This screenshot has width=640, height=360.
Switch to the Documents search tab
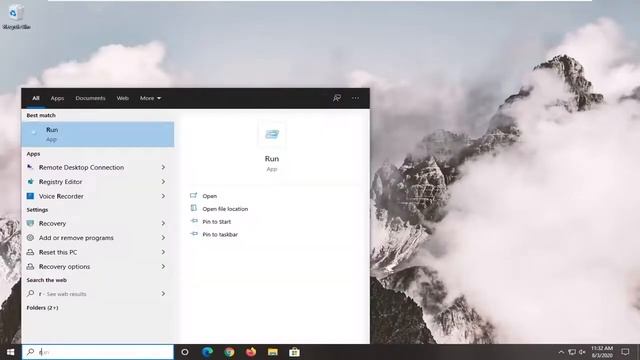tap(90, 98)
